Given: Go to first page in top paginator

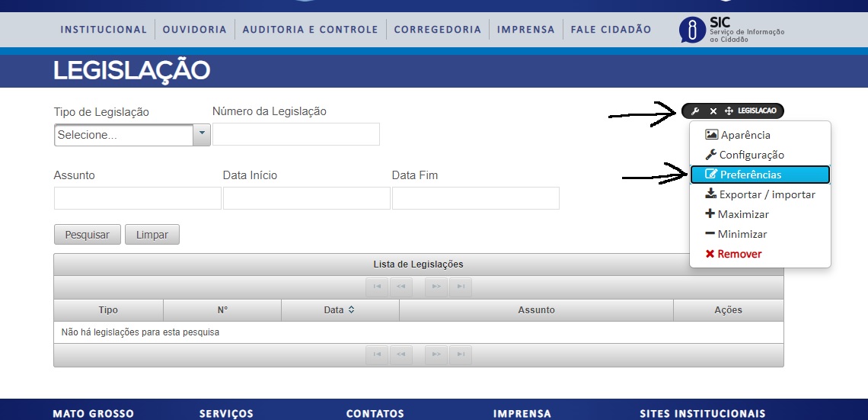Looking at the screenshot, I should (x=377, y=286).
